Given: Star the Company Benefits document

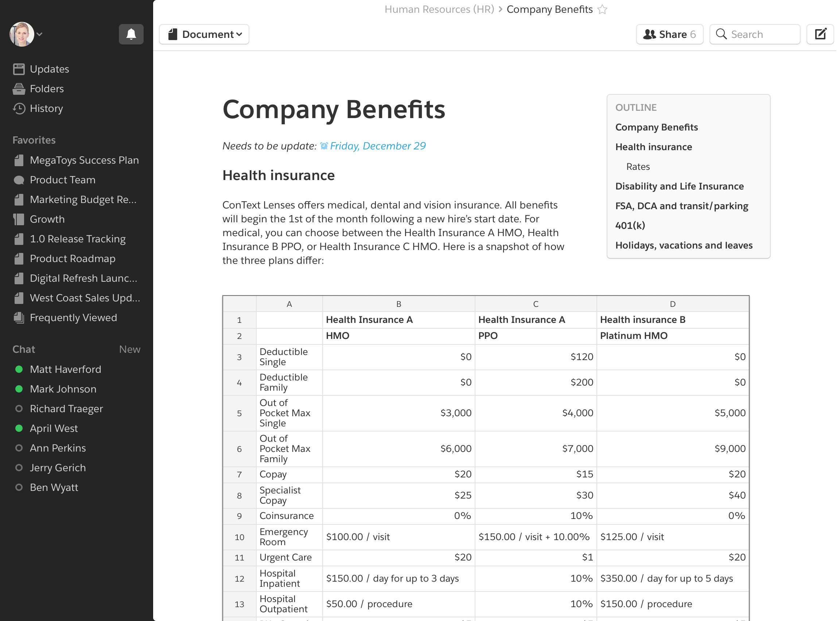Looking at the screenshot, I should click(x=602, y=9).
